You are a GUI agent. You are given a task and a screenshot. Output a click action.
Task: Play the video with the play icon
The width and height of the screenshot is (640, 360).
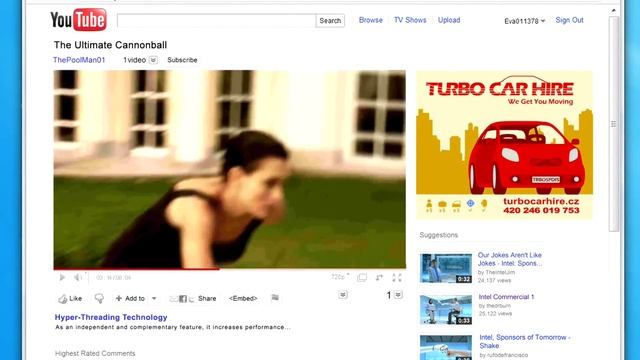tap(62, 278)
